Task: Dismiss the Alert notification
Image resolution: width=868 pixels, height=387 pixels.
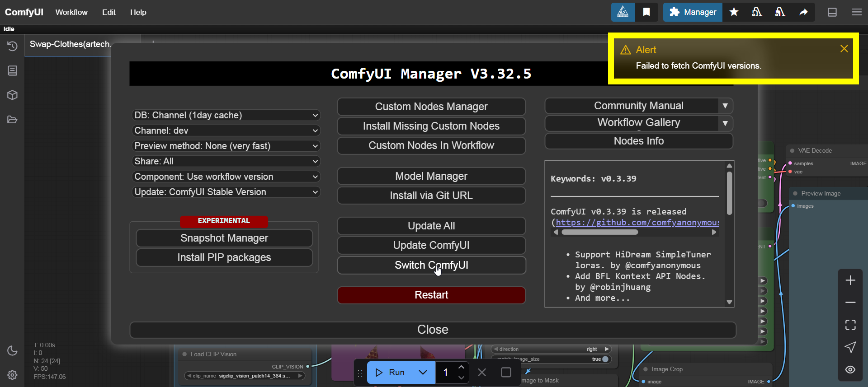Action: (844, 49)
